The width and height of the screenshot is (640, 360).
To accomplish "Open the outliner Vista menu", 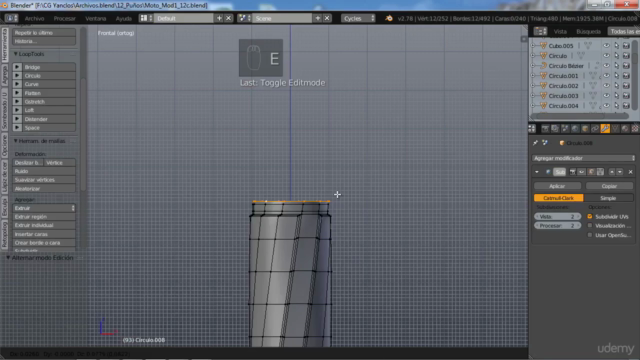I will pos(560,31).
